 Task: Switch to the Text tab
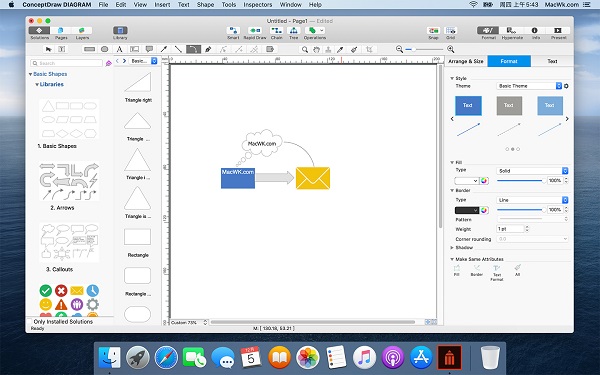point(552,61)
